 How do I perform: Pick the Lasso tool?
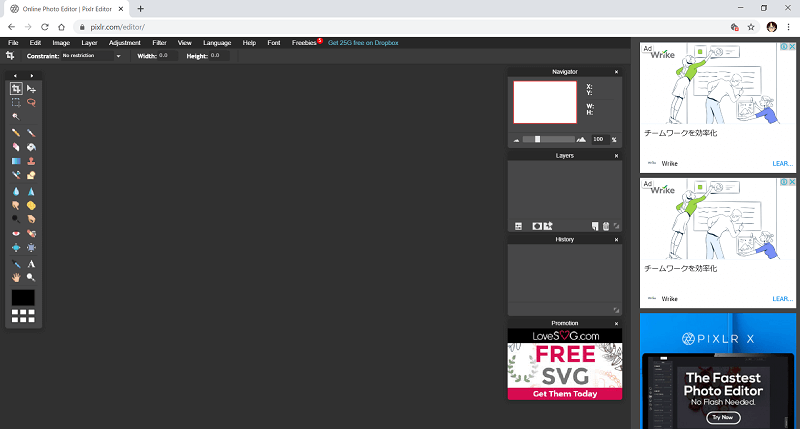(x=31, y=103)
